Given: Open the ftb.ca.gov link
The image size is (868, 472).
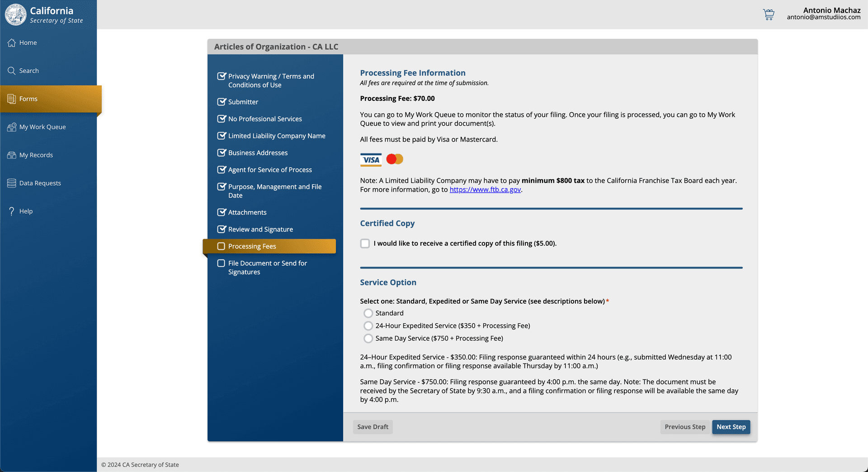Looking at the screenshot, I should (x=485, y=189).
